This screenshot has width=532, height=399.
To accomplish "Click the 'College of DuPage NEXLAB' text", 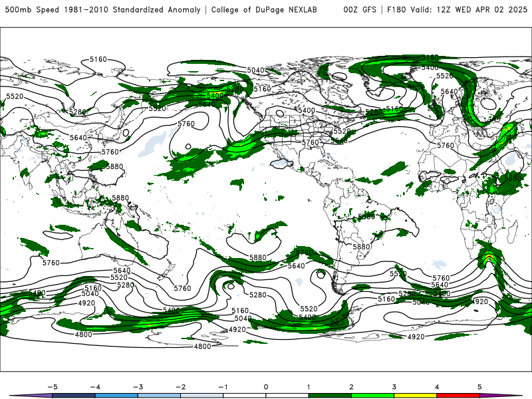I will click(x=264, y=10).
